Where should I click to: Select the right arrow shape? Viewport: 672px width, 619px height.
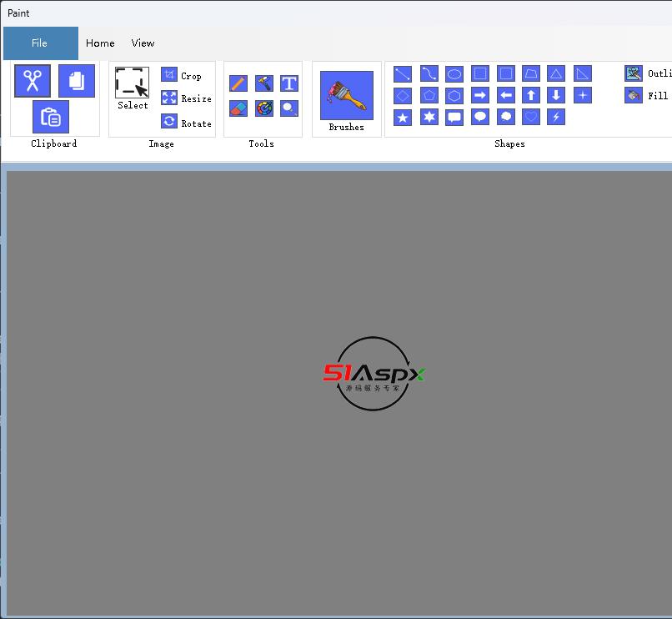(x=480, y=95)
